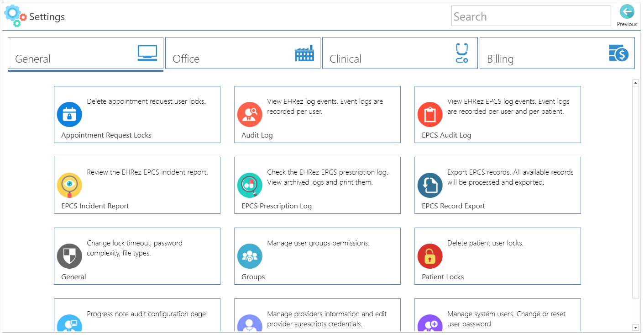The width and height of the screenshot is (644, 335).
Task: Open the EPCS Incident Report label
Action: (95, 206)
